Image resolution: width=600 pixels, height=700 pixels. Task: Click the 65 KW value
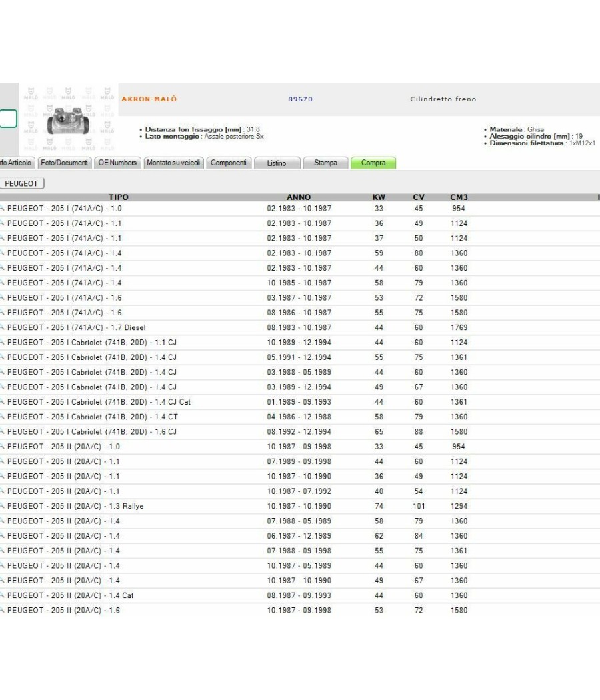coord(379,432)
